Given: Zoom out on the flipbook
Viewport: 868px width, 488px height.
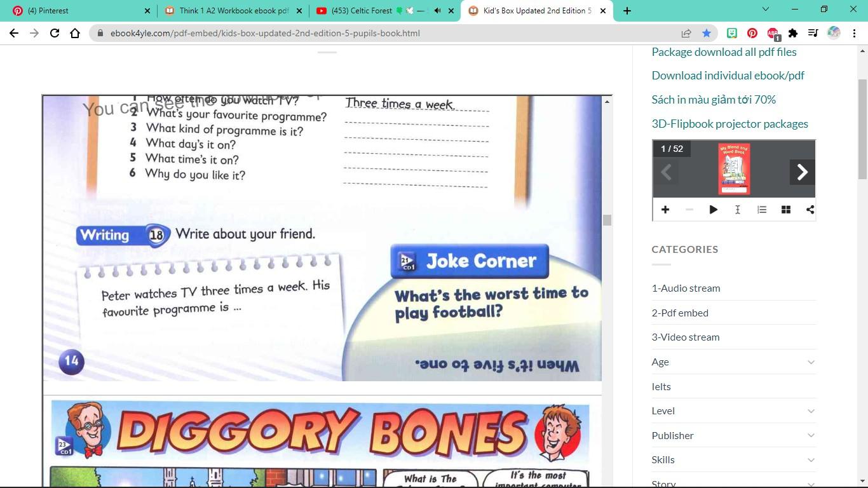Looking at the screenshot, I should (x=689, y=210).
